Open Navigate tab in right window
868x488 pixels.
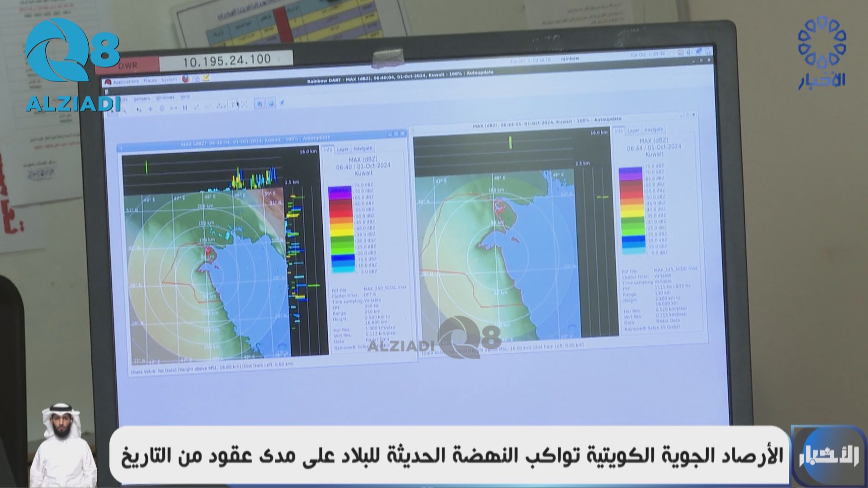653,130
